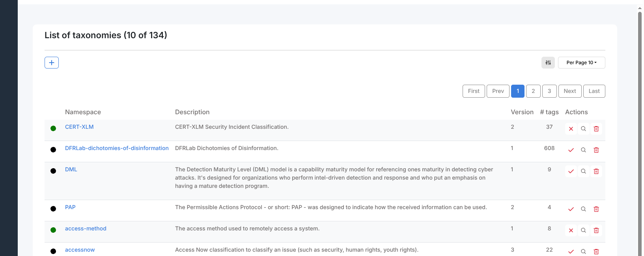644x256 pixels.
Task: Enable DML taxonomy with checkmark icon
Action: [x=571, y=171]
